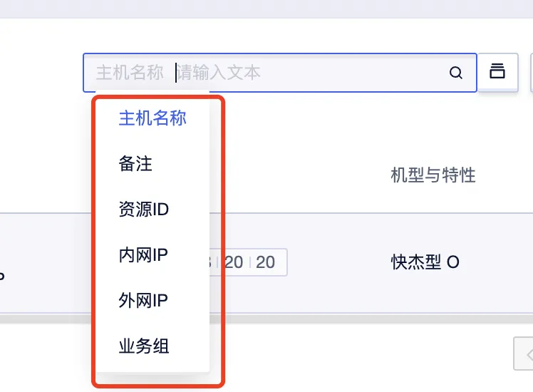Go to previous page with pagination arrow
The image size is (533, 392).
tap(524, 354)
